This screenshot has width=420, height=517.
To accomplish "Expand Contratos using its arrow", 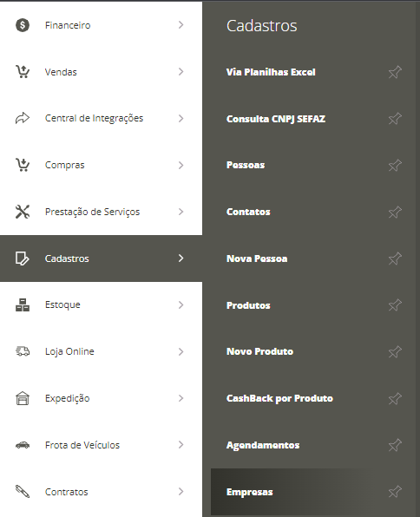I will coord(180,492).
